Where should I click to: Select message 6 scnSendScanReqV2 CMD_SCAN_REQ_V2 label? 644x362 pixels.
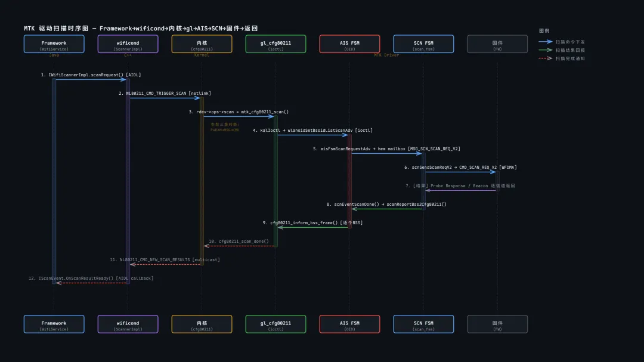click(460, 167)
